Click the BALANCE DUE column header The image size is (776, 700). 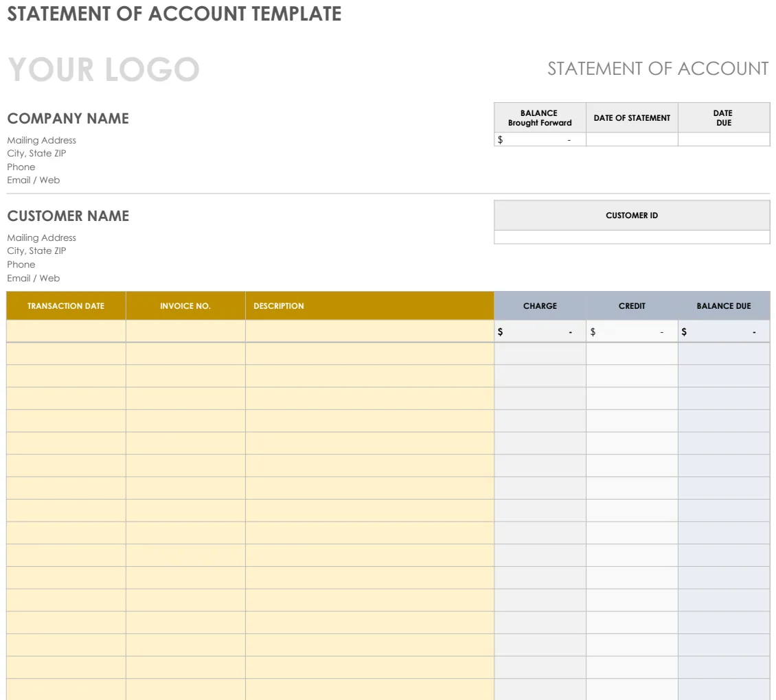(724, 305)
